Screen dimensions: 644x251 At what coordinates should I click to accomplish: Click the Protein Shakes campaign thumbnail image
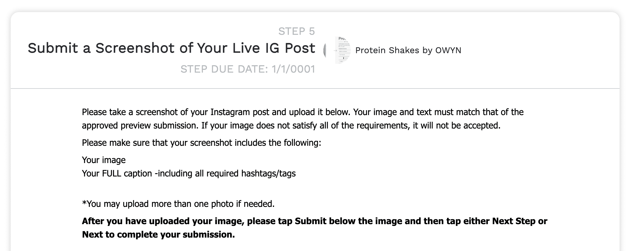[343, 50]
